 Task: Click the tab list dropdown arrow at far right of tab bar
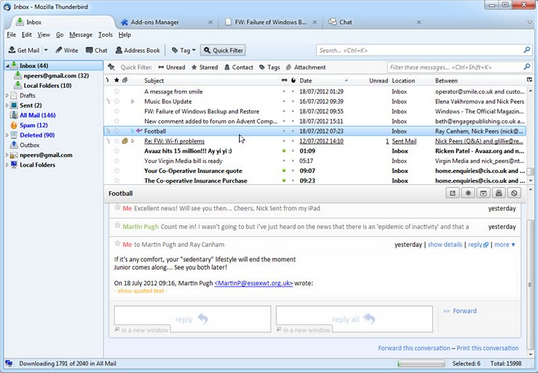pyautogui.click(x=530, y=22)
